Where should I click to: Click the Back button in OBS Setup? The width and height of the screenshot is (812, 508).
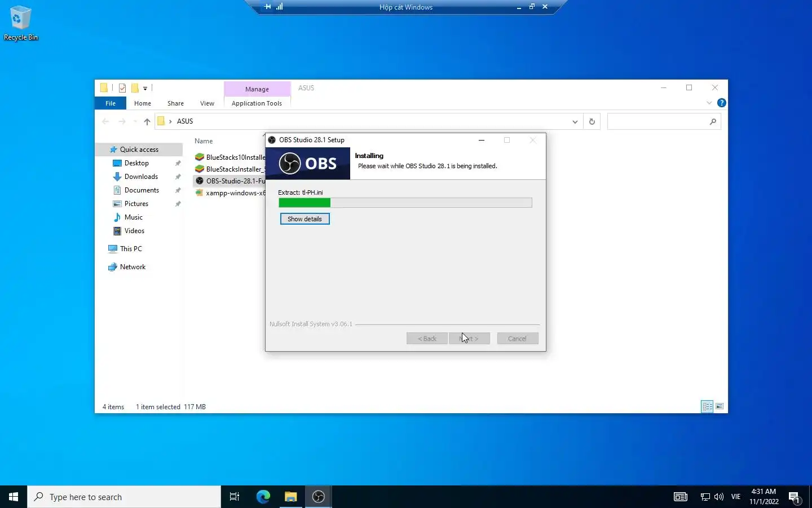pos(427,339)
